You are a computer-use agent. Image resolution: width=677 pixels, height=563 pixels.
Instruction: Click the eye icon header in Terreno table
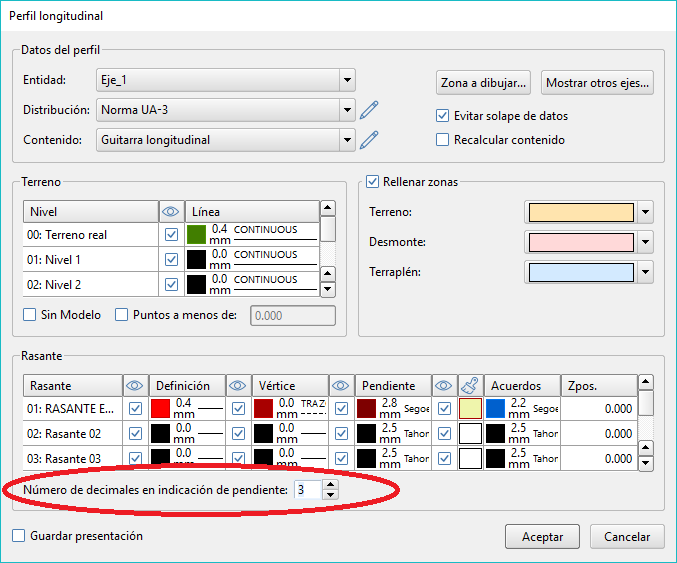(171, 212)
